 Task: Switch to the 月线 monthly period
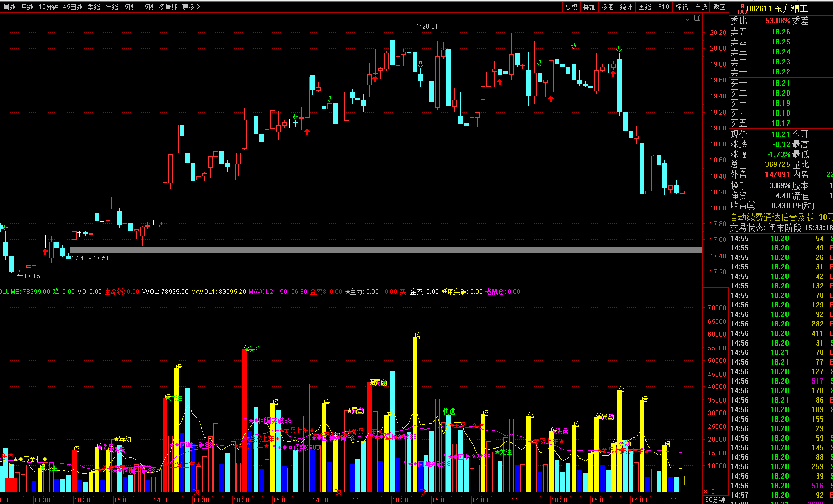coord(27,7)
